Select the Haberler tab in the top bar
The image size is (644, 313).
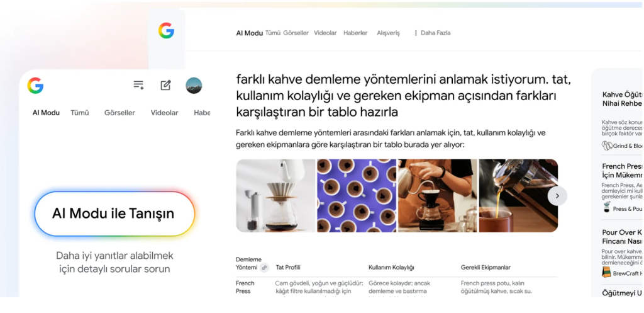click(356, 33)
